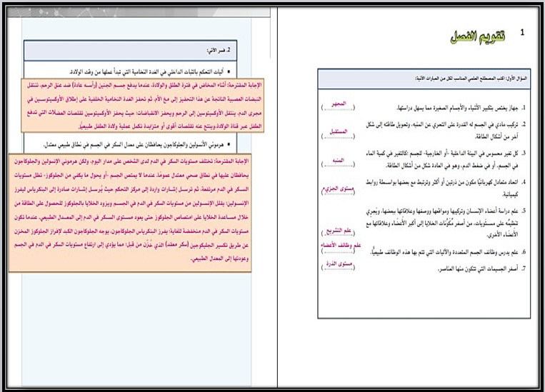This screenshot has width=545, height=392.
Task: Click the orange answer box starting 'الإجابة المقترحة: تختلف مستويات السكر'
Action: 130,213
